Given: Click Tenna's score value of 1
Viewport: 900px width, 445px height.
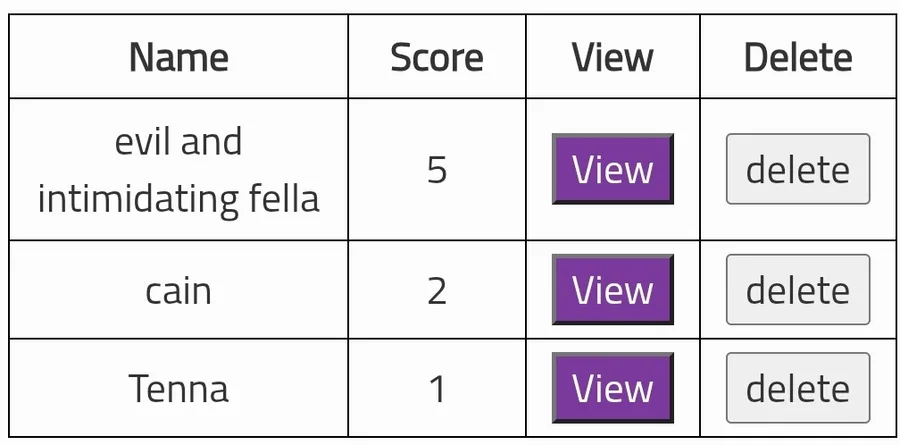Looking at the screenshot, I should pos(437,388).
